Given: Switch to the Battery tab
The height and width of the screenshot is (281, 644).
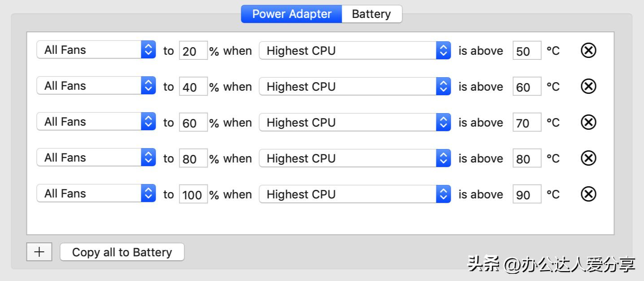Looking at the screenshot, I should (x=371, y=14).
